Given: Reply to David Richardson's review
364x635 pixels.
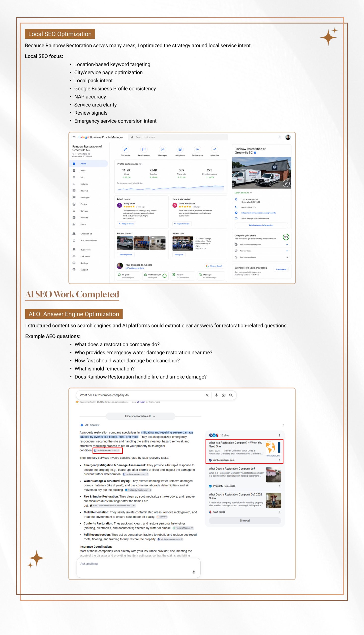Looking at the screenshot, I should coord(182,224).
